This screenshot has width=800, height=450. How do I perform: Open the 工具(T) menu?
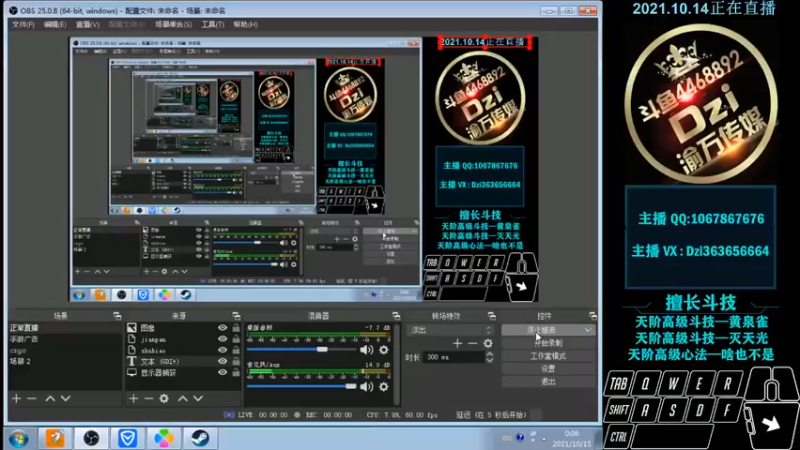212,24
